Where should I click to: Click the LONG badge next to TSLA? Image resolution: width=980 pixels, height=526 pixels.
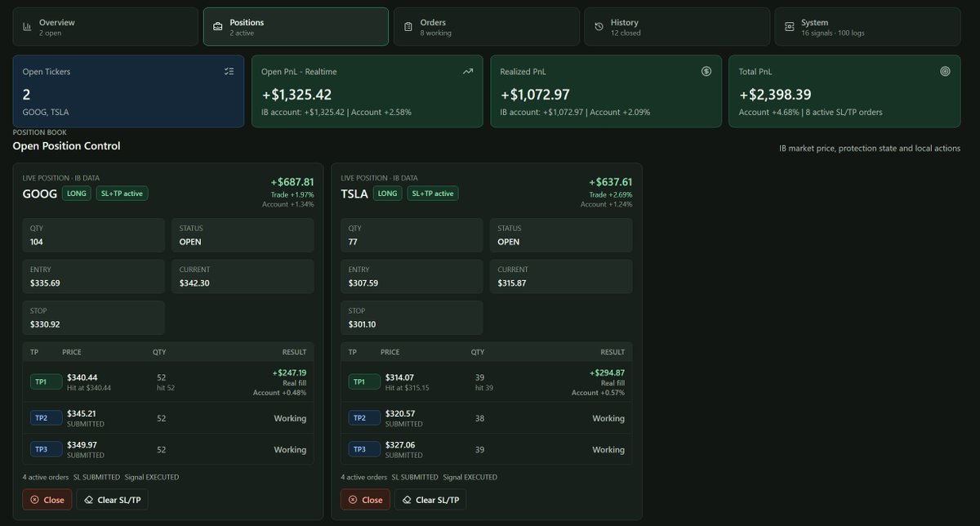point(387,194)
